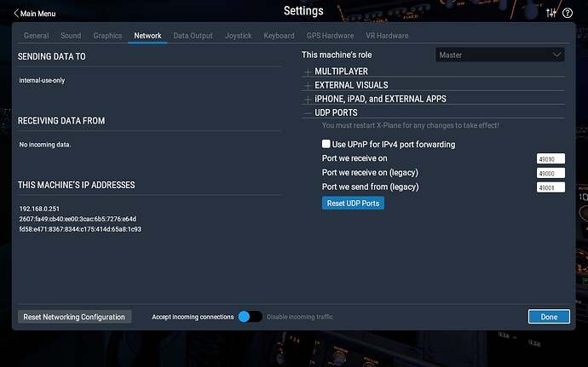Open the machine's role Master dropdown
The image size is (588, 367).
(499, 54)
